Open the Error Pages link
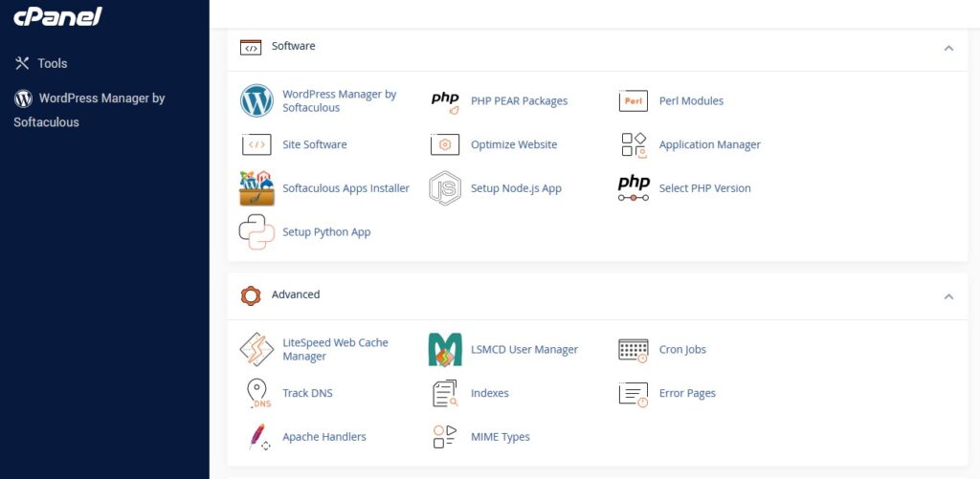 687,393
